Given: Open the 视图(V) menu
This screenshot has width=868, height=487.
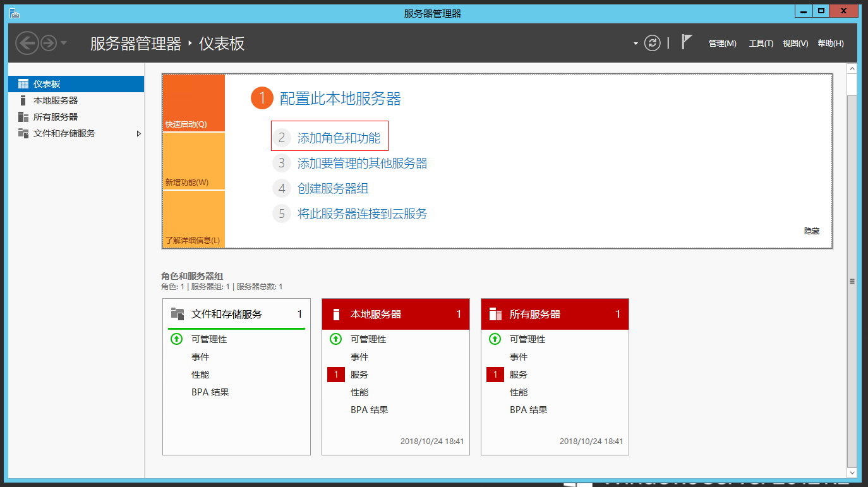Looking at the screenshot, I should coord(795,43).
